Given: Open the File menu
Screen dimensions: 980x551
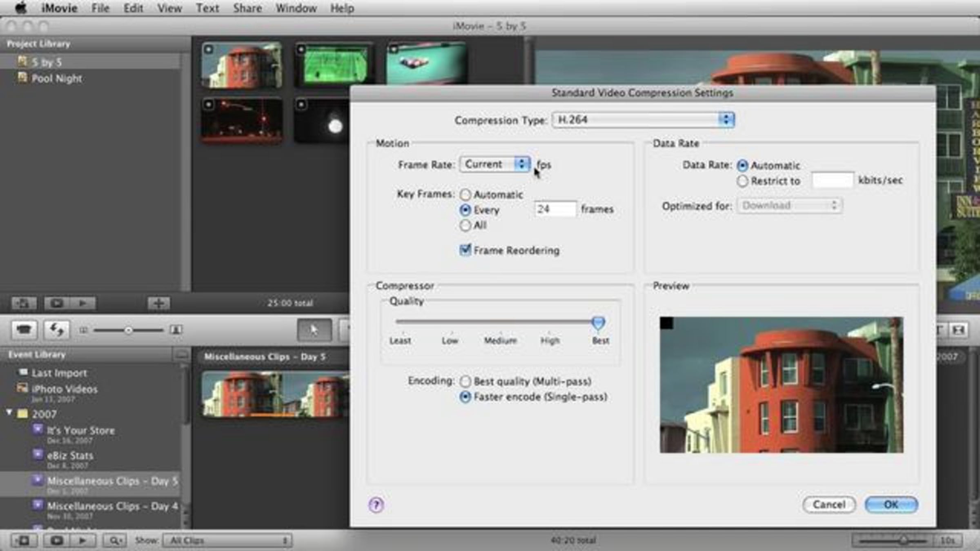Looking at the screenshot, I should coord(100,8).
